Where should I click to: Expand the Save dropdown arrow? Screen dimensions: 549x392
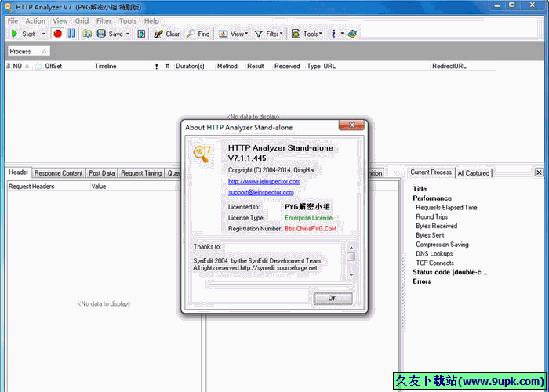point(128,34)
